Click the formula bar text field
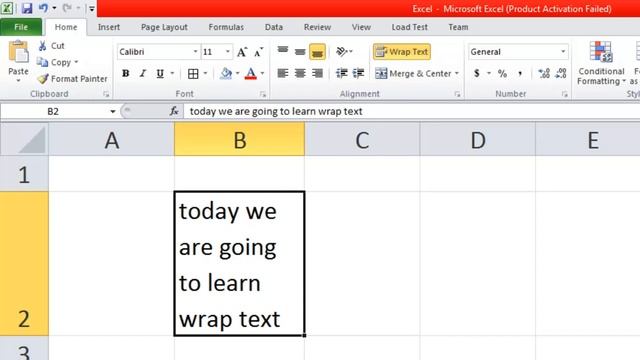Screen dimensions: 640x360 411,111
